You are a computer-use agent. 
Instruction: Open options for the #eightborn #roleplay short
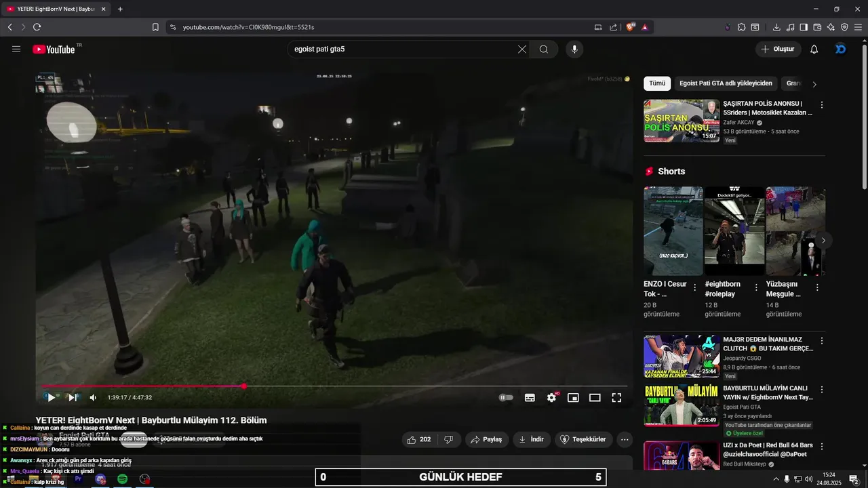756,287
